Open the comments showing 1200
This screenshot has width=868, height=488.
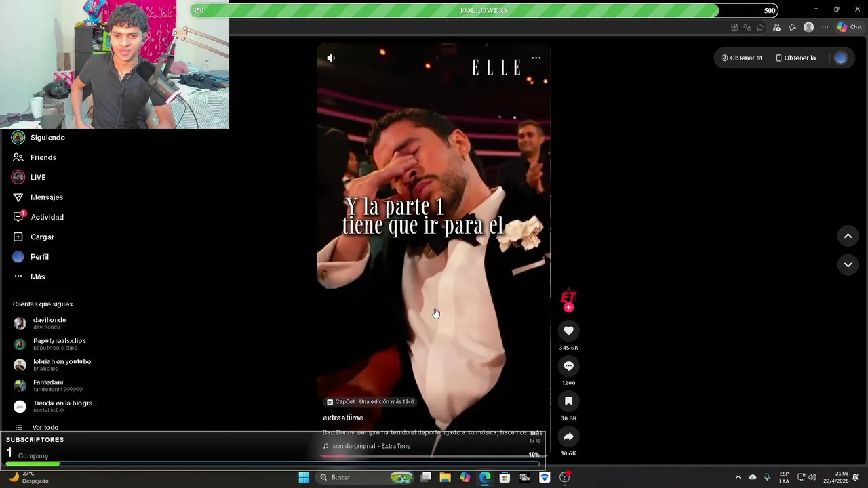pos(568,366)
